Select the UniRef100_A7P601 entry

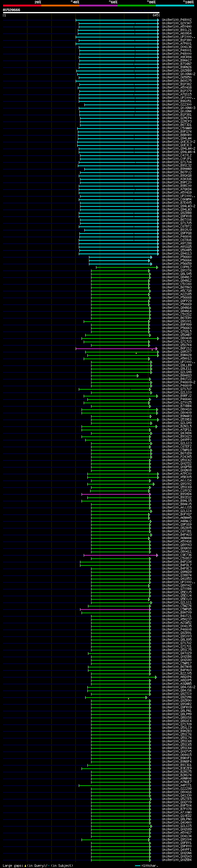point(176,43)
